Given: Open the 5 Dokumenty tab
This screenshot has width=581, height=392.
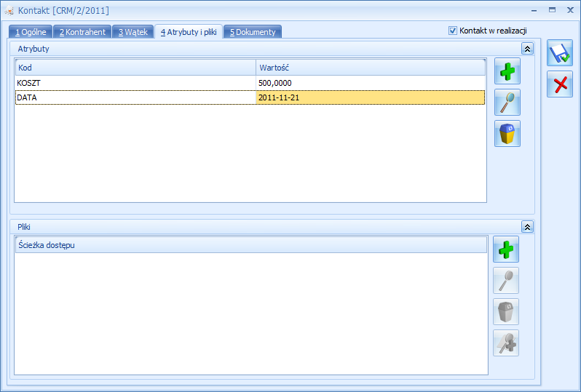Looking at the screenshot, I should (253, 32).
